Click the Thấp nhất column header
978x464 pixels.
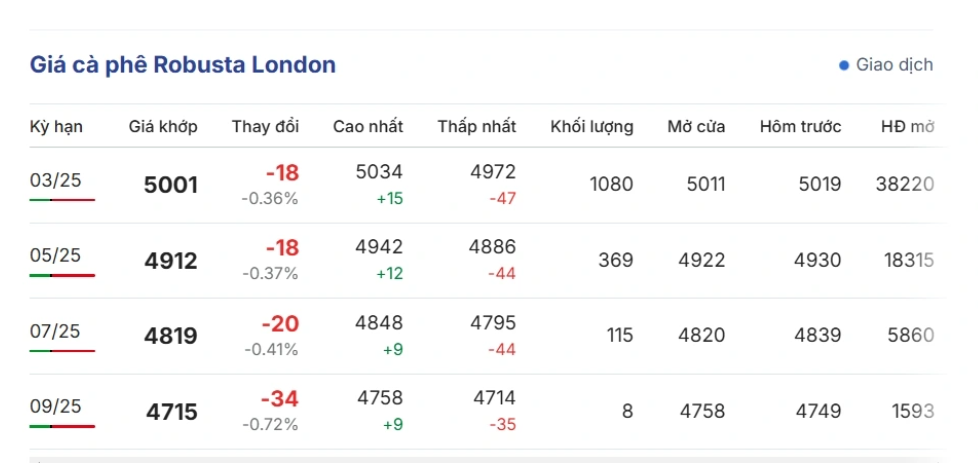477,127
